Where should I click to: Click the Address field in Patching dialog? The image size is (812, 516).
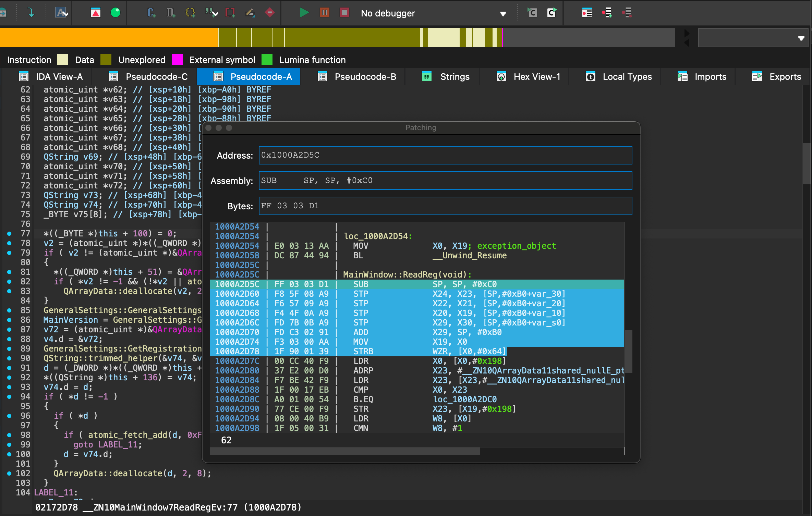pyautogui.click(x=445, y=155)
